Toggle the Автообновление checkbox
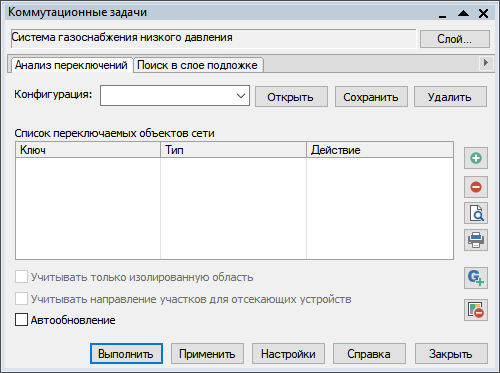The height and width of the screenshot is (373, 500). tap(21, 320)
